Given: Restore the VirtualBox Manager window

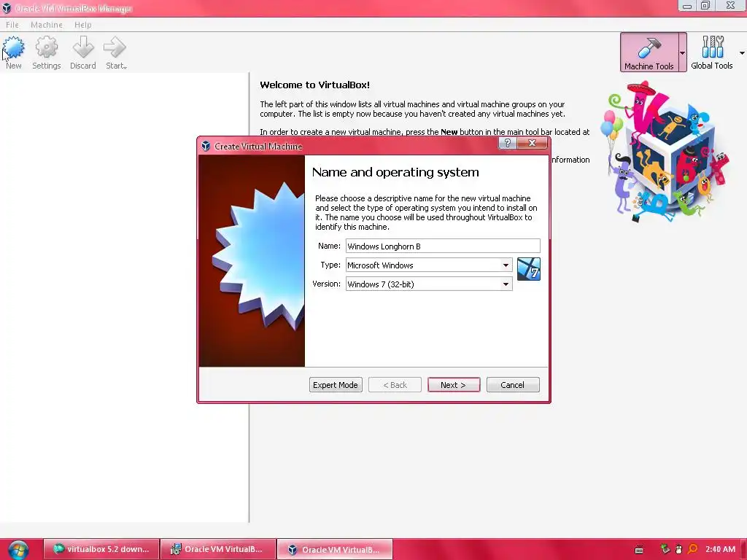Looking at the screenshot, I should [x=705, y=6].
